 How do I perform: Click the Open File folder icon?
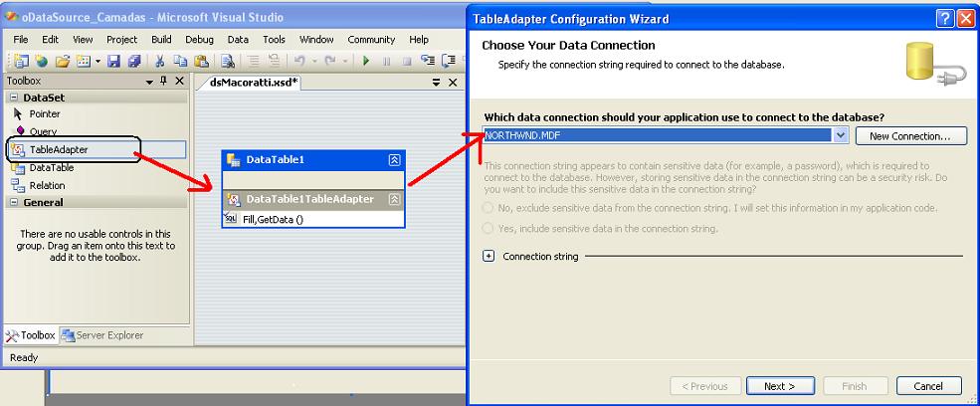coord(62,61)
